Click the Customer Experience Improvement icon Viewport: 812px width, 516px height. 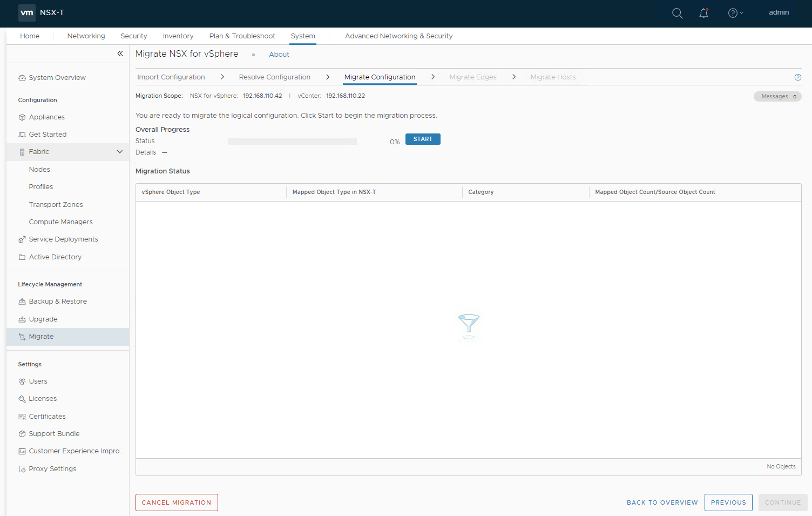coord(22,451)
